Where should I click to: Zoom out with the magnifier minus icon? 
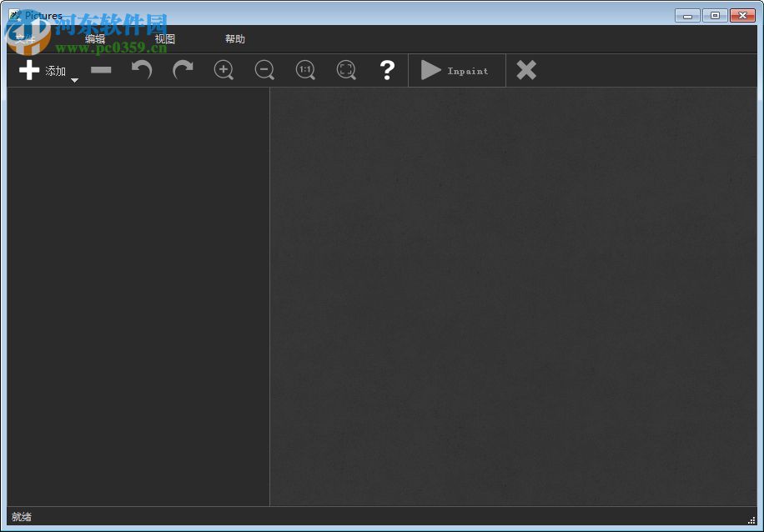pyautogui.click(x=264, y=71)
